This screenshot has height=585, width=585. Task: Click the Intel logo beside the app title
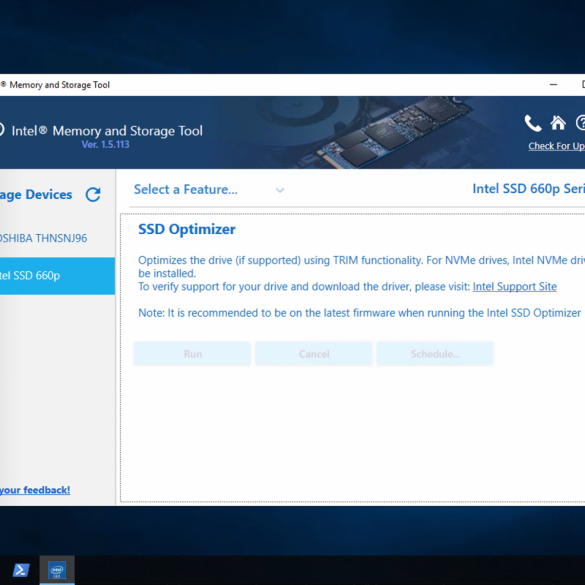pos(1,130)
